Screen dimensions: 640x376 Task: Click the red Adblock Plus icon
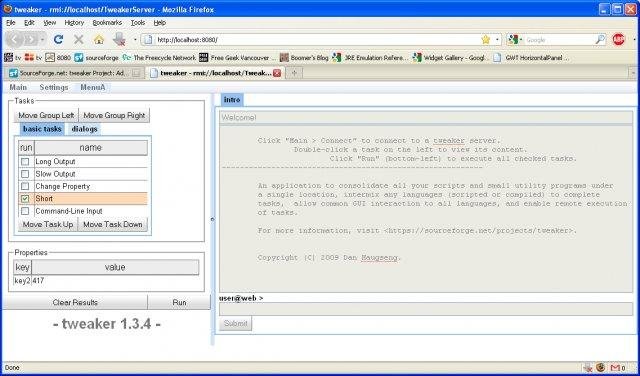click(618, 40)
